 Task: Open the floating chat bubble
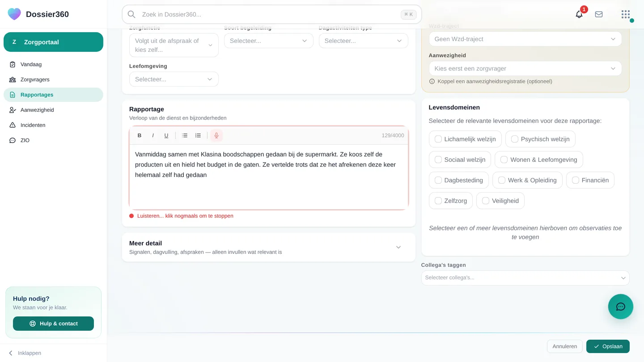(x=621, y=307)
